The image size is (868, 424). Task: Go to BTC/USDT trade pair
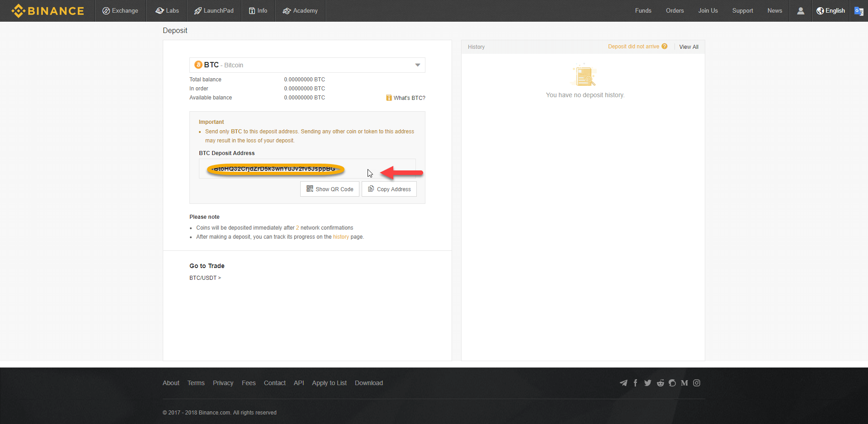click(x=205, y=278)
